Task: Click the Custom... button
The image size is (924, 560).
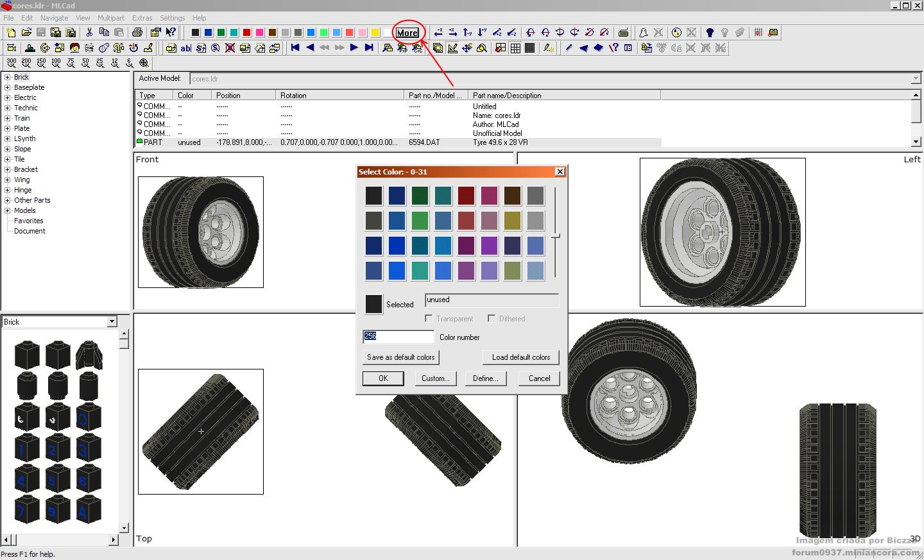Action: 435,378
